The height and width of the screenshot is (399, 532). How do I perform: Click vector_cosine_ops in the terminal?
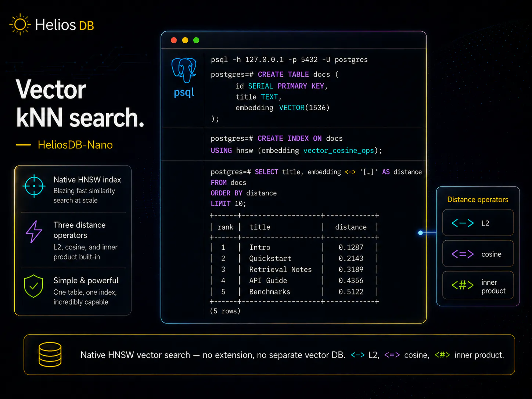point(339,151)
